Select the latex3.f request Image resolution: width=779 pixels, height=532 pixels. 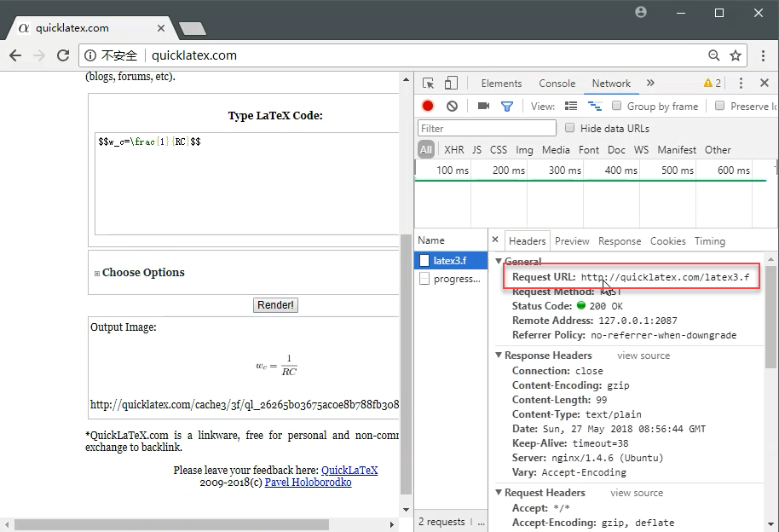[x=451, y=261]
